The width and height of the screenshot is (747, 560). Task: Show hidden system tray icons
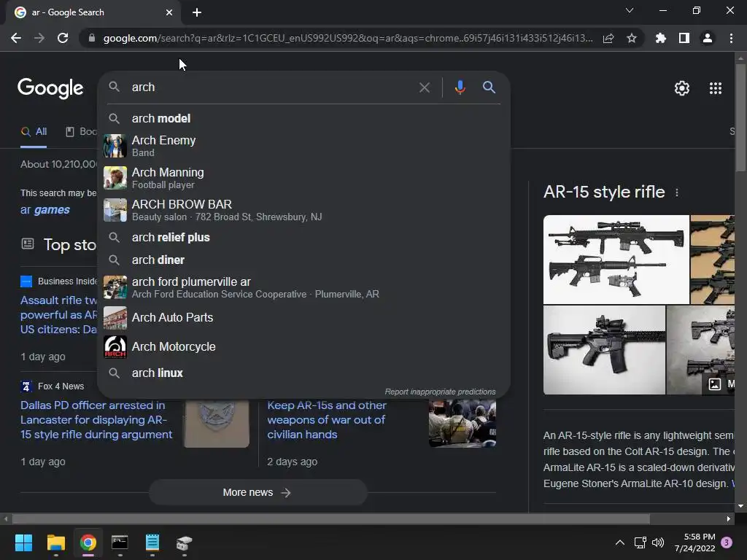point(620,542)
